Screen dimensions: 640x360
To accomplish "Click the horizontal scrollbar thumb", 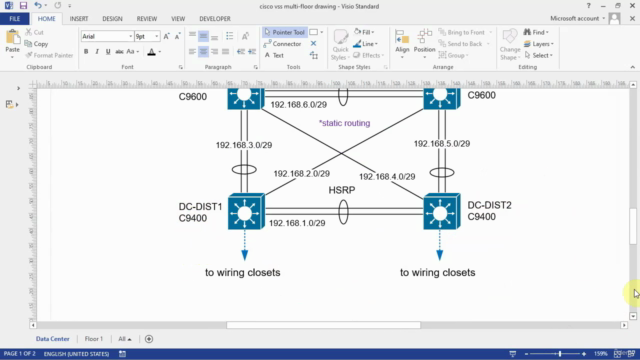I will click(324, 325).
